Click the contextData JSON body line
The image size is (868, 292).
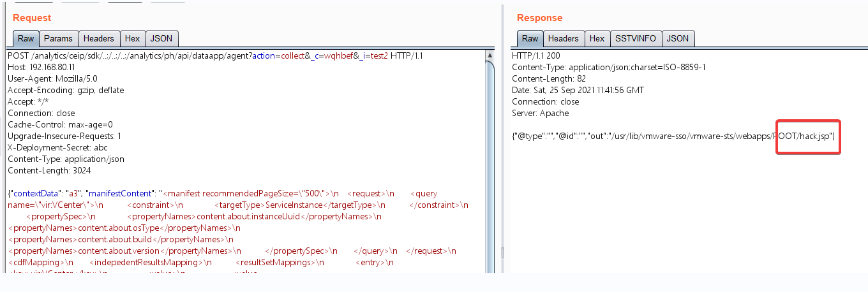pyautogui.click(x=223, y=194)
